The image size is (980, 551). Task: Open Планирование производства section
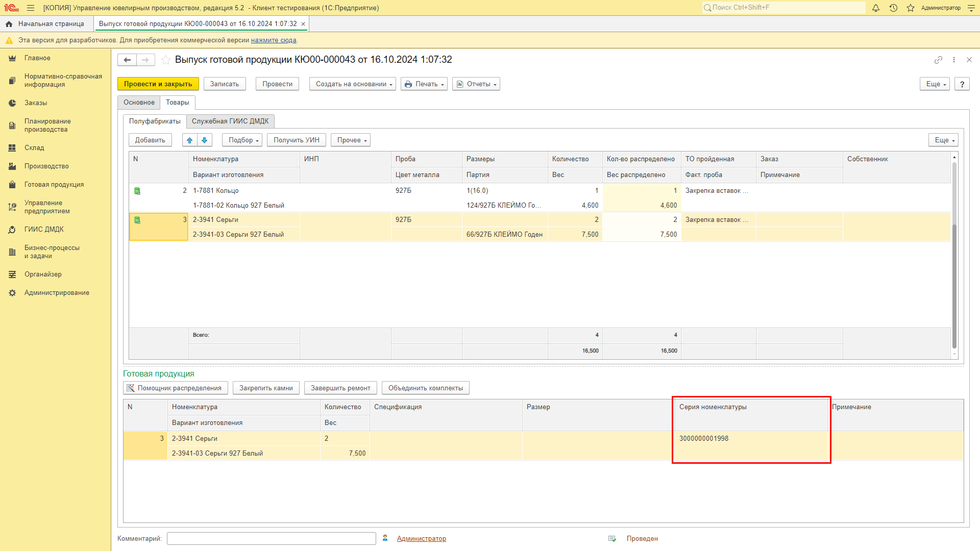pyautogui.click(x=47, y=126)
